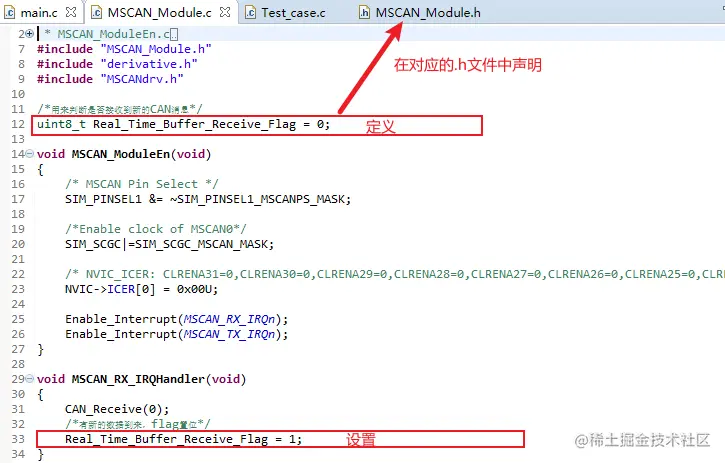This screenshot has width=725, height=463.
Task: Click the #include "MSCANdrv.h" line
Action: click(x=110, y=79)
